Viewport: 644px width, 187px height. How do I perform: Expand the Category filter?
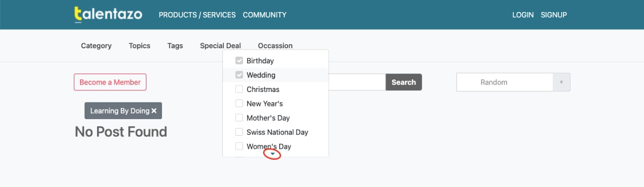[x=96, y=46]
